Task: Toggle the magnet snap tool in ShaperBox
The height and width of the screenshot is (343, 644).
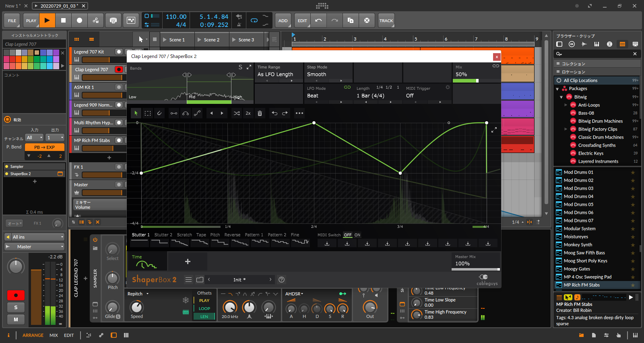Action: click(159, 113)
